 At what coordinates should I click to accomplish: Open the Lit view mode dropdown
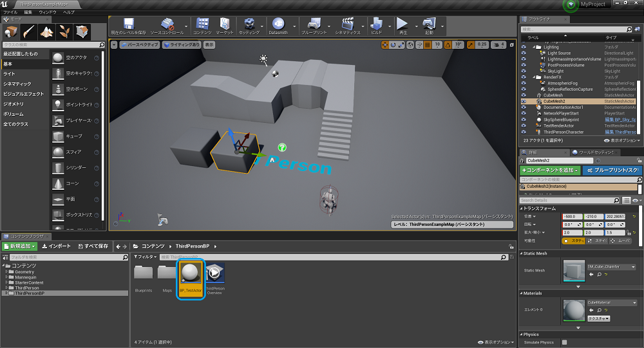point(182,45)
